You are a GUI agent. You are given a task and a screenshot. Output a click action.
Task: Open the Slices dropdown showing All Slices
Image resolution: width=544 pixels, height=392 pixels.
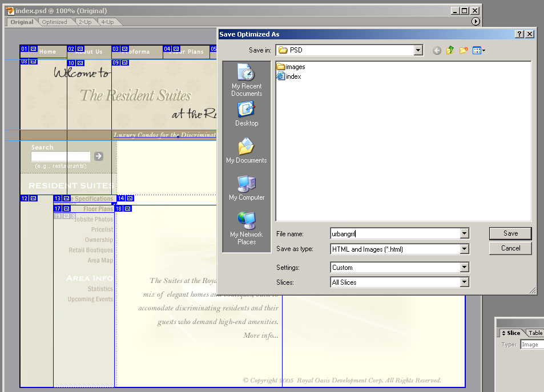coord(464,282)
